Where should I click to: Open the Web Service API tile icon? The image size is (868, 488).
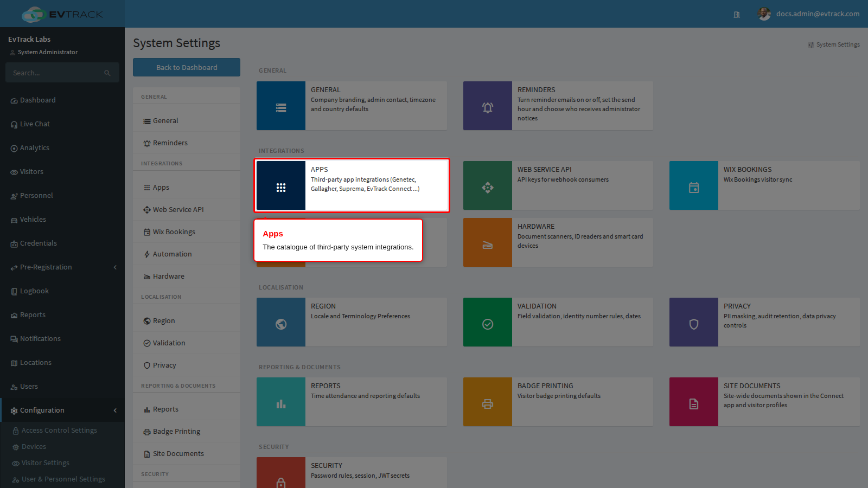487,185
